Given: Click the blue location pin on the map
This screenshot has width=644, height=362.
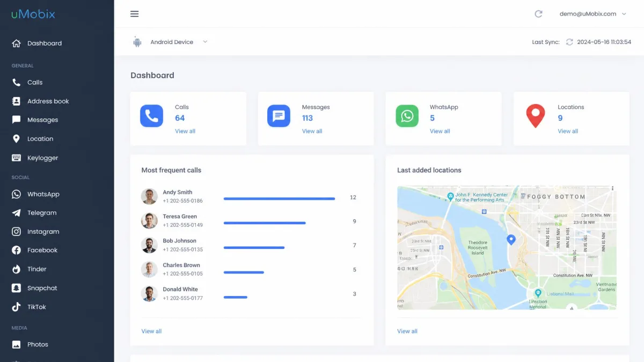Looking at the screenshot, I should tap(511, 240).
